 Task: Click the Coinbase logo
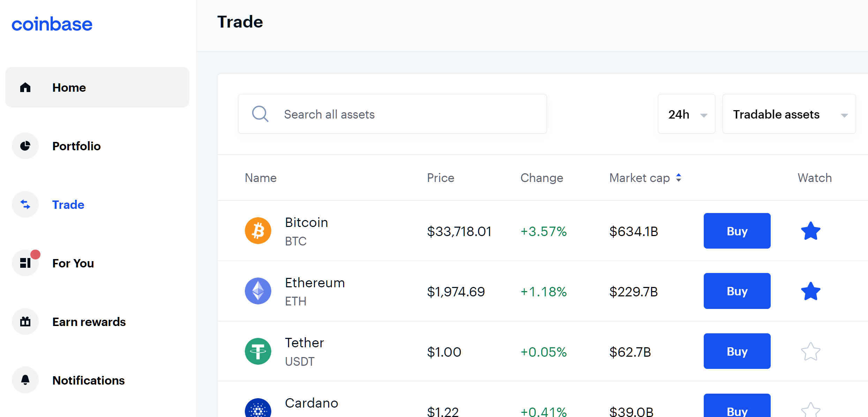(52, 24)
